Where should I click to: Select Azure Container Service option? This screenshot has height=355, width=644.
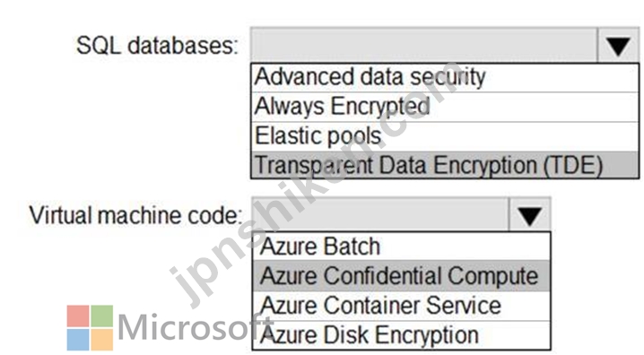click(401, 306)
